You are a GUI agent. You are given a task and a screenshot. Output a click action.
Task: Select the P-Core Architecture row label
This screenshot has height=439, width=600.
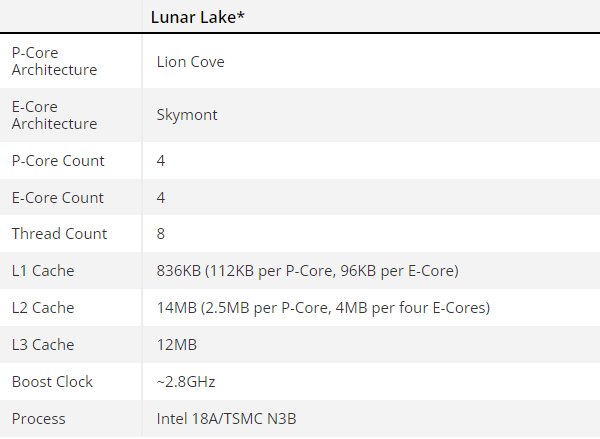pyautogui.click(x=54, y=62)
